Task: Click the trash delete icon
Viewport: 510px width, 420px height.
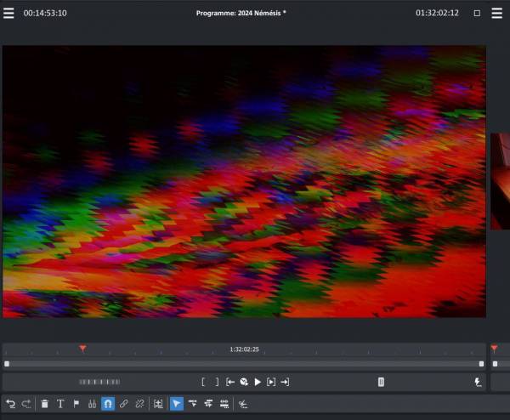Action: click(45, 404)
